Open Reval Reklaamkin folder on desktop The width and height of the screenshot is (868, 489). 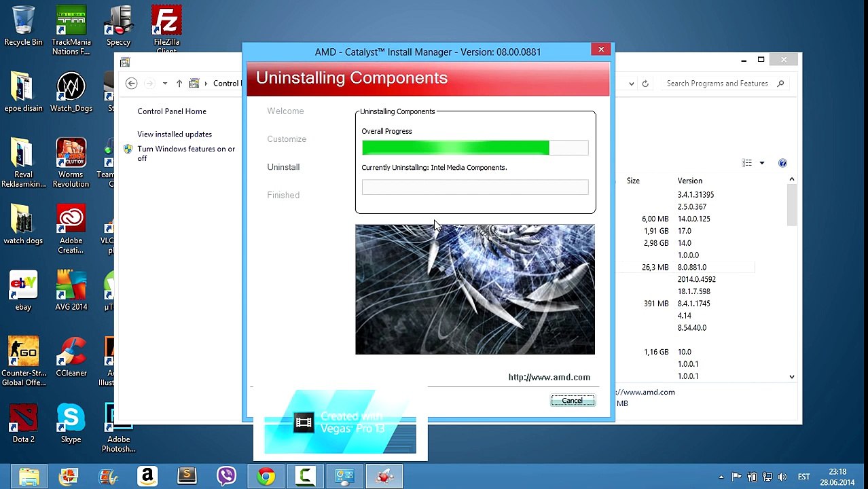pyautogui.click(x=23, y=163)
